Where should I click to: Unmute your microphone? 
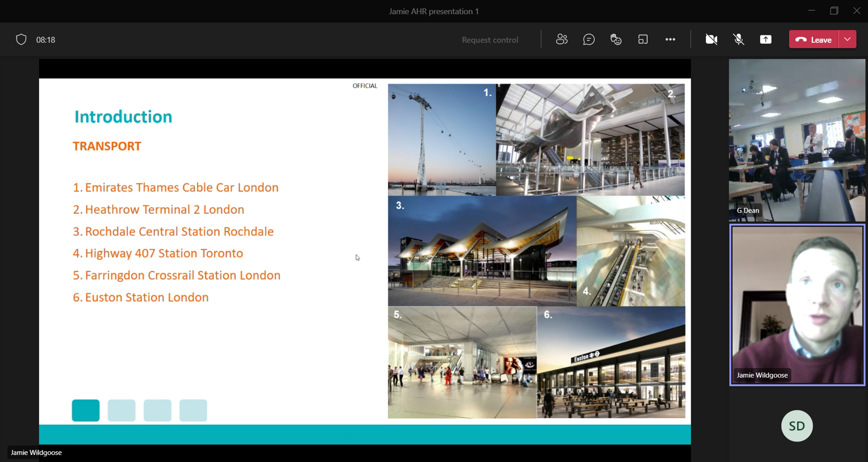(x=739, y=39)
